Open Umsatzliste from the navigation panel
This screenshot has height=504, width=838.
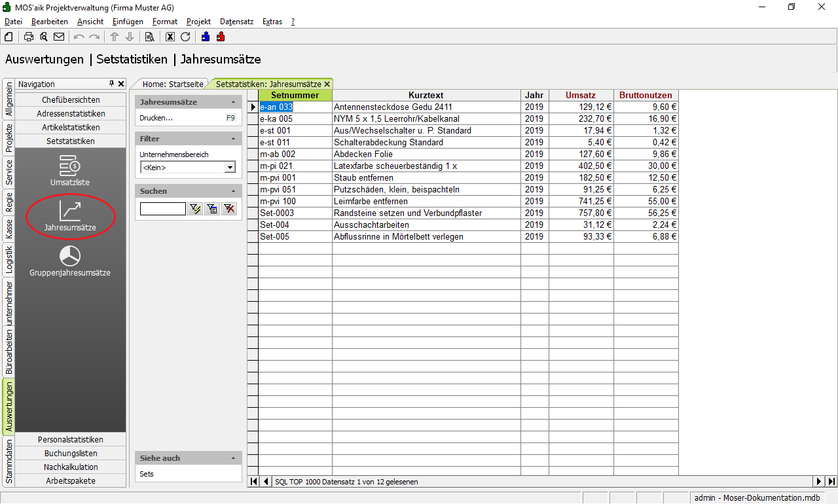tap(69, 170)
